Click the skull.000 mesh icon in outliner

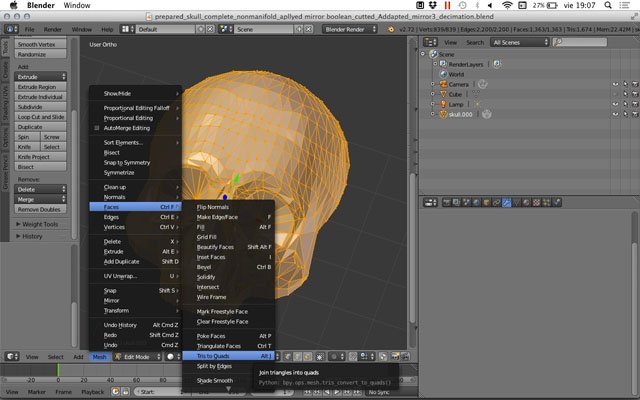[443, 114]
